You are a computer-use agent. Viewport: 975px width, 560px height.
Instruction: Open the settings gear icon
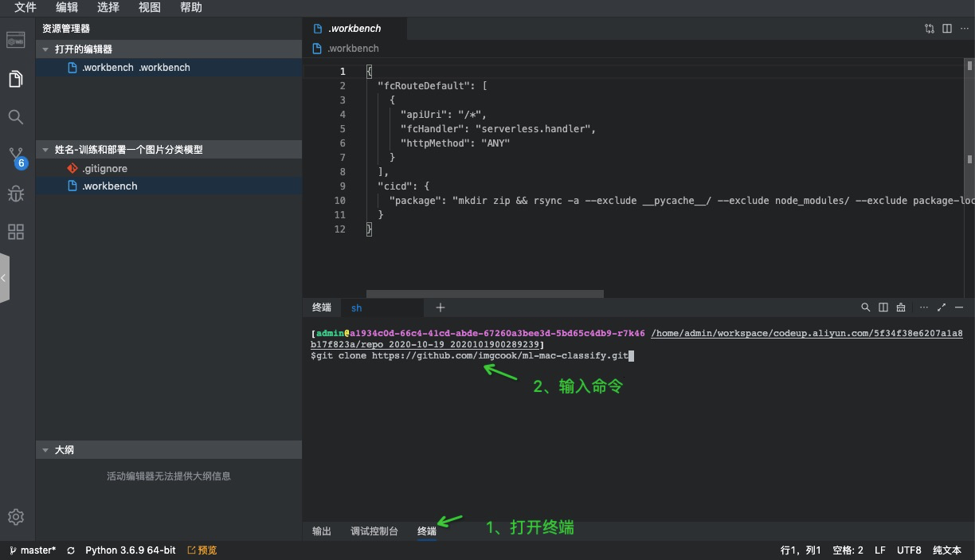(x=15, y=517)
